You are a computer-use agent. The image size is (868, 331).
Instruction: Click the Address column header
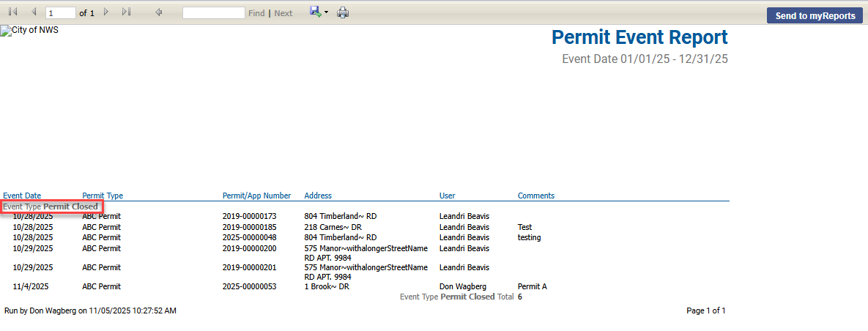[x=318, y=196]
